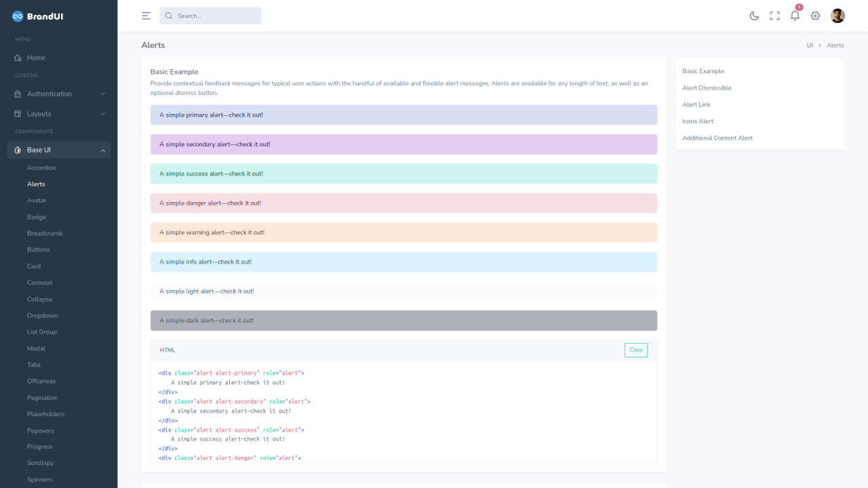Open Avatar page in sidebar
868x488 pixels.
click(x=37, y=200)
